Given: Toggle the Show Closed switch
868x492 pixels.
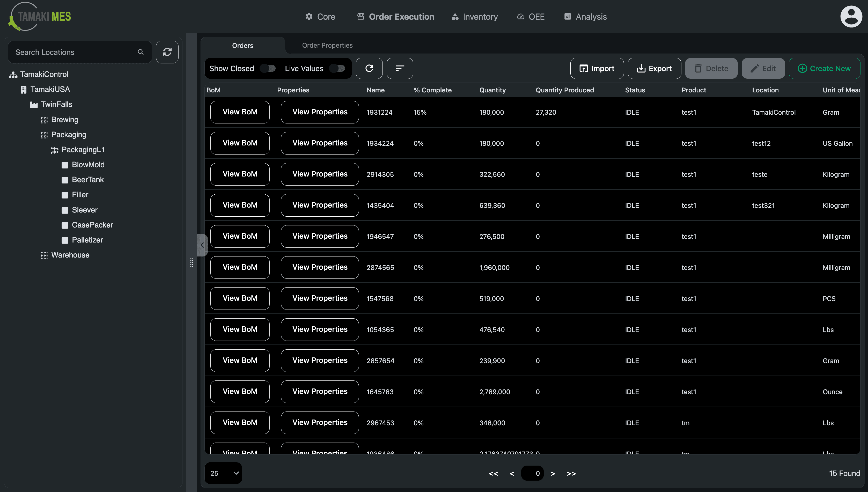Looking at the screenshot, I should [268, 68].
